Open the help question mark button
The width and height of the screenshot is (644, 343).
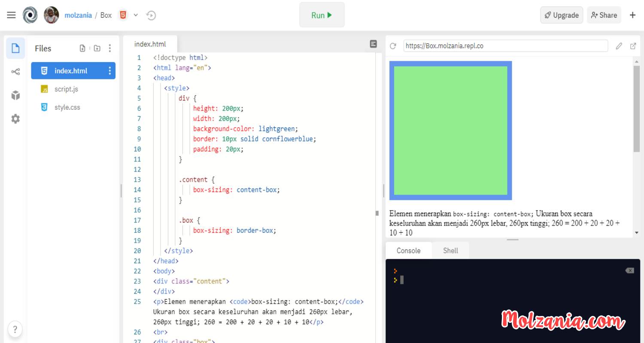15,329
